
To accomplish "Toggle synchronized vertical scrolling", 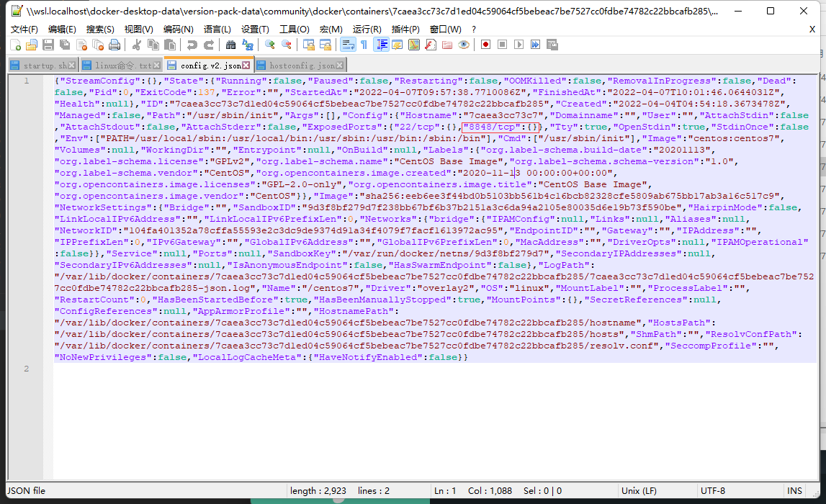I will [x=309, y=45].
